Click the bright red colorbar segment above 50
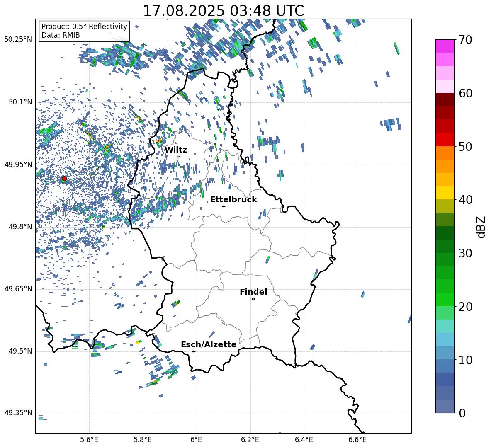 click(445, 140)
